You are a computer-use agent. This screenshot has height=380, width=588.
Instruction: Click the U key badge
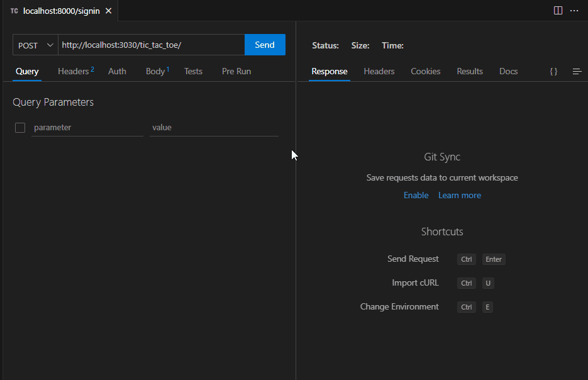[x=488, y=283]
